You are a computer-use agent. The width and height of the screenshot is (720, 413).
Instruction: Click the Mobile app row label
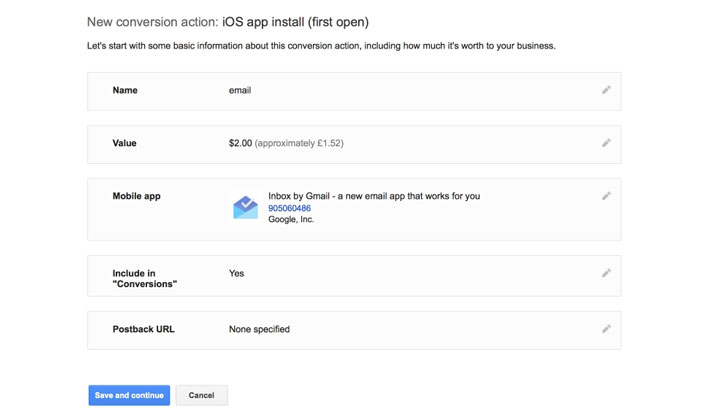coord(136,196)
